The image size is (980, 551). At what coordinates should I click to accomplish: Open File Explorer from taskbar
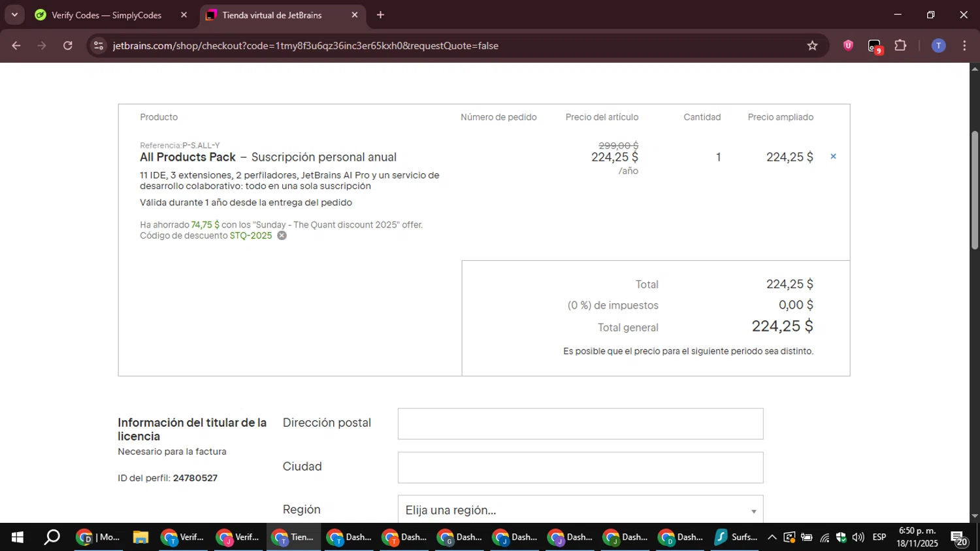[140, 537]
